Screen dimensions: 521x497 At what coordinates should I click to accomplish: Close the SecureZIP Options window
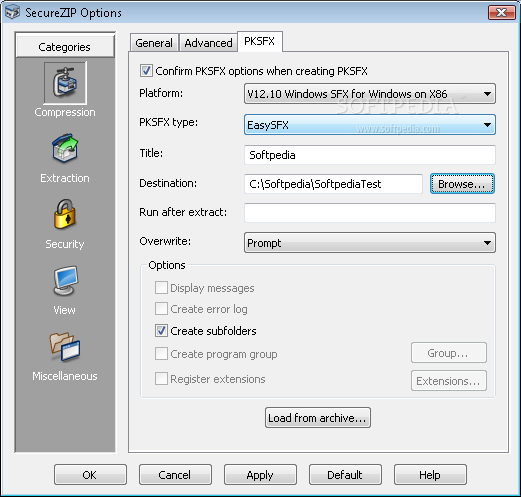click(x=502, y=13)
